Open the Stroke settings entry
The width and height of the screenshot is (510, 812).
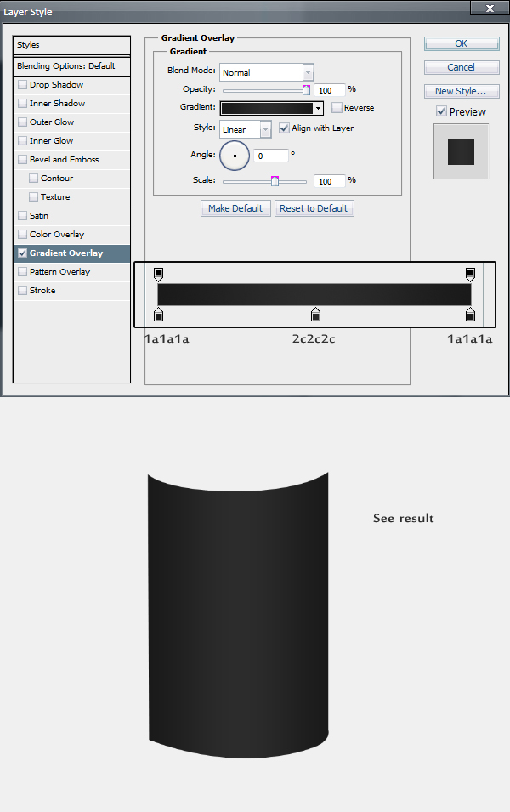[42, 291]
